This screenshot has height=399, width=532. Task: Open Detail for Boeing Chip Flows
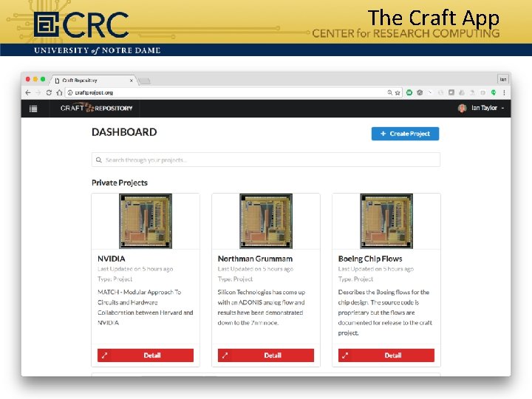click(x=386, y=355)
